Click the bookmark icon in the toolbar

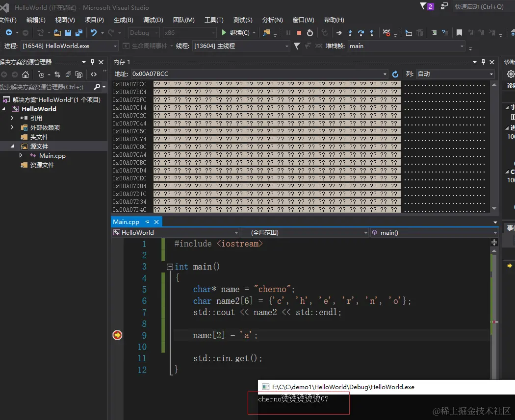coord(459,33)
